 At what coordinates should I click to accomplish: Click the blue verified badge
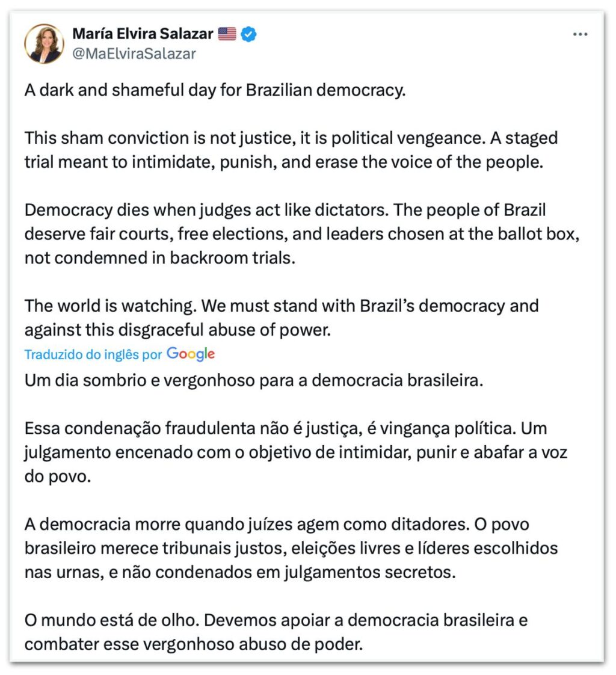pyautogui.click(x=249, y=34)
